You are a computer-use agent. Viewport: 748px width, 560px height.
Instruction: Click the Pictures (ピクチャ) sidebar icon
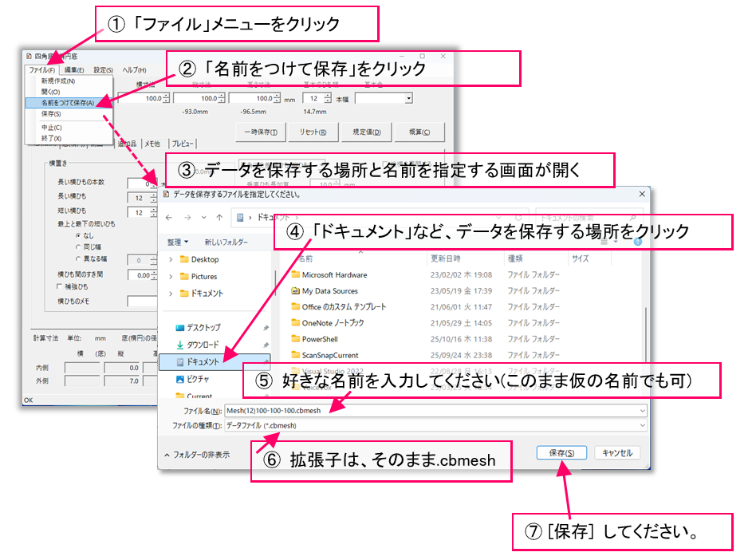coord(179,379)
